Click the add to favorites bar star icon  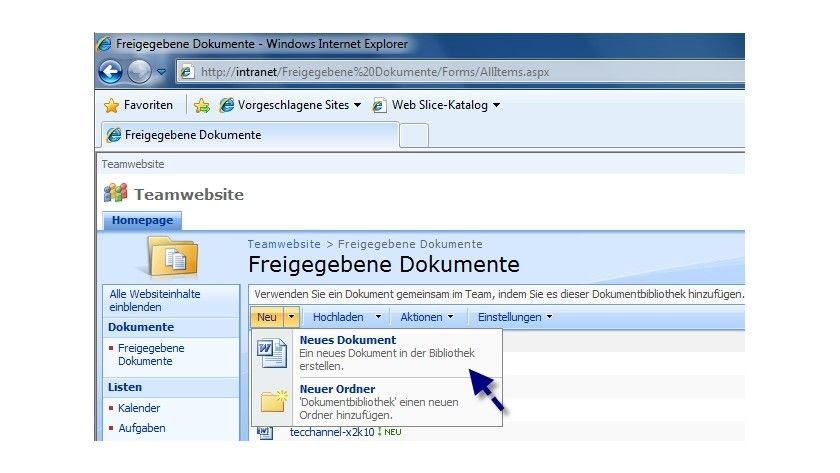[202, 106]
